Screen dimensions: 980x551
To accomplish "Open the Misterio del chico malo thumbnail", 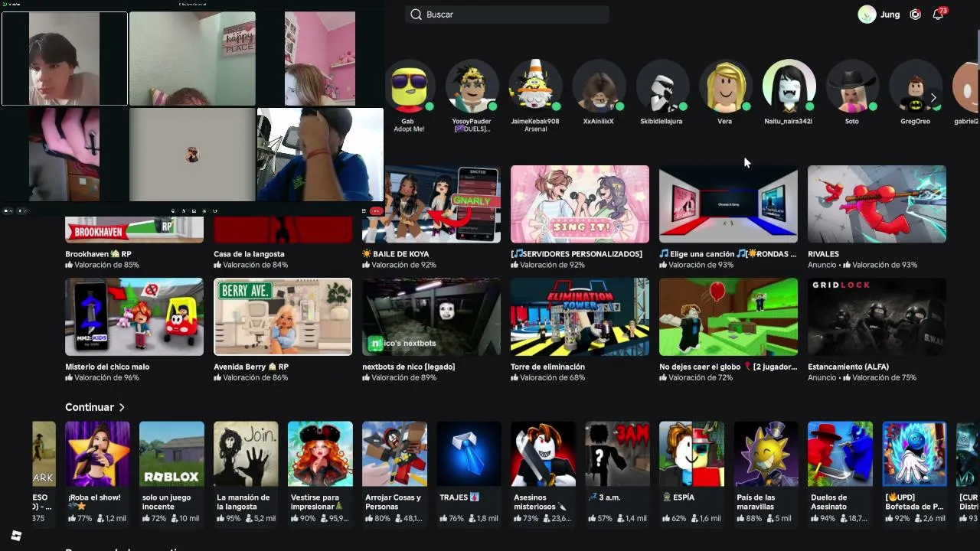I will [134, 317].
